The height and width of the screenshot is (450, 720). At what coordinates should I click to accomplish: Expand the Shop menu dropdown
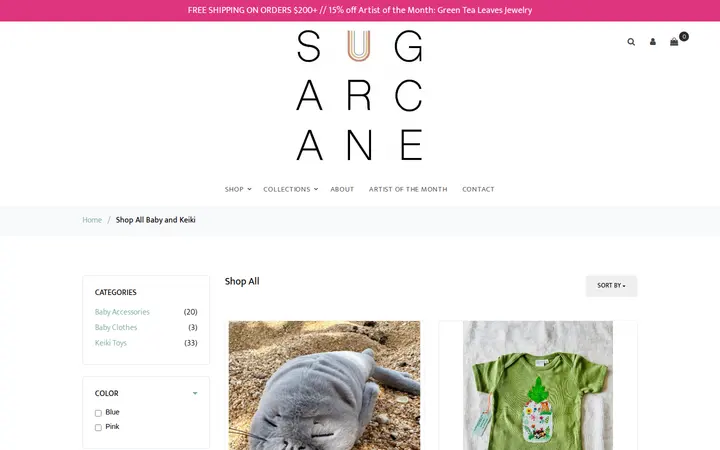(238, 189)
